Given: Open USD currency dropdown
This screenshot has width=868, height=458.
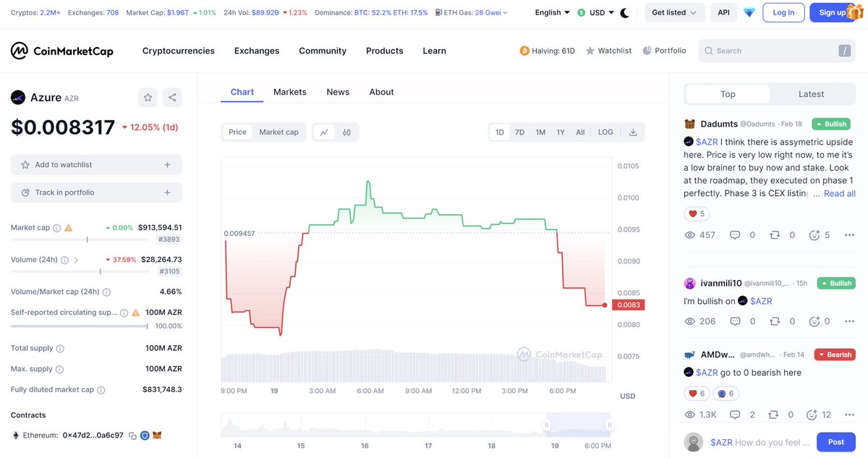Looking at the screenshot, I should tap(596, 12).
